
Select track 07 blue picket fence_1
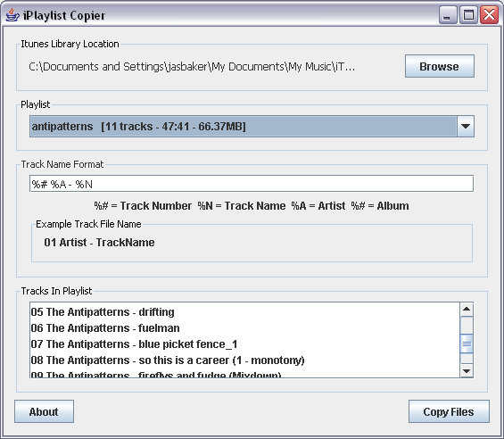pos(244,344)
